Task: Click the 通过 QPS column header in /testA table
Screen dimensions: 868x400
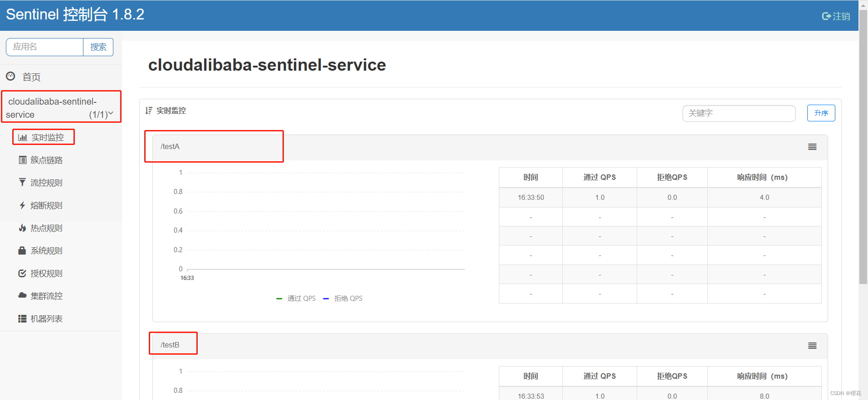Action: pos(600,177)
